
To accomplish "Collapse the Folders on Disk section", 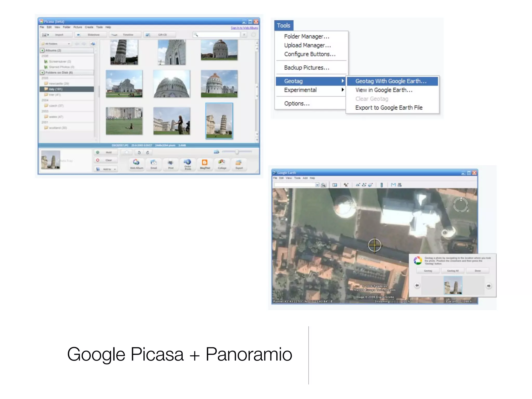I will (43, 72).
